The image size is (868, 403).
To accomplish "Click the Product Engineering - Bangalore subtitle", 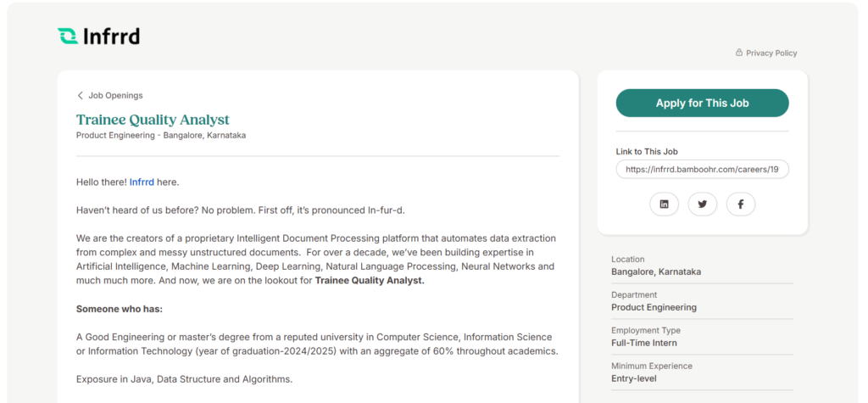I will click(161, 135).
